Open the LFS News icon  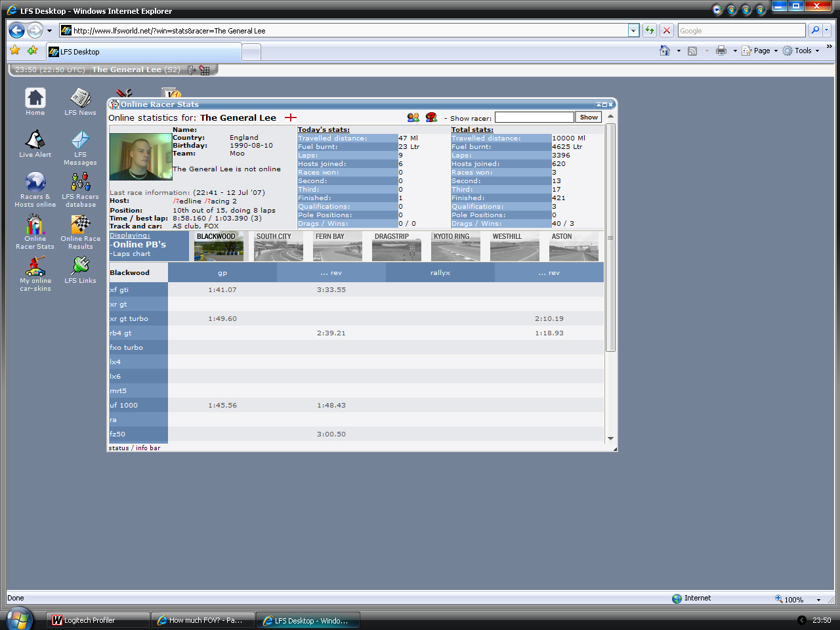(x=80, y=102)
